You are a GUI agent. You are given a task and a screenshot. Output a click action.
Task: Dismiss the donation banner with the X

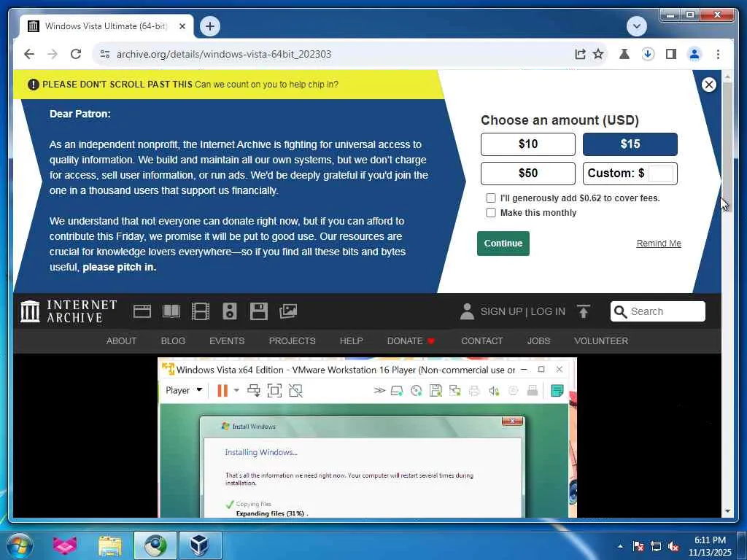click(708, 85)
